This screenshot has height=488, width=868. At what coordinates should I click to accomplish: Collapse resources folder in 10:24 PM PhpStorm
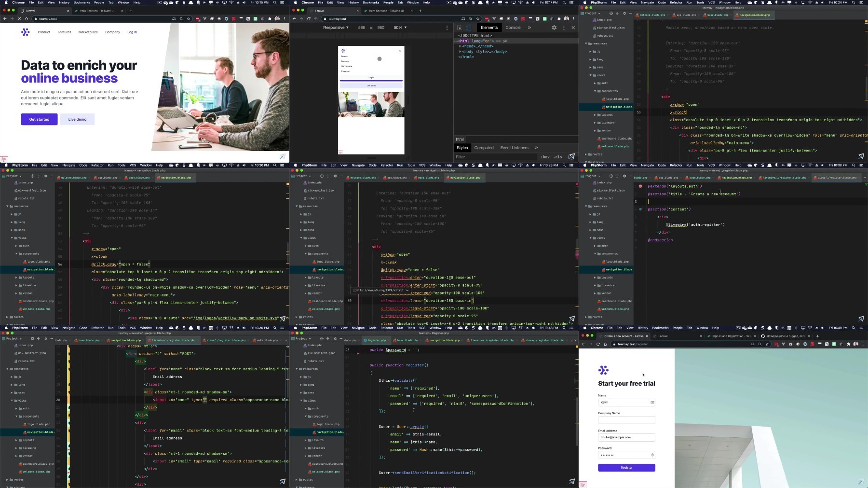(x=586, y=43)
